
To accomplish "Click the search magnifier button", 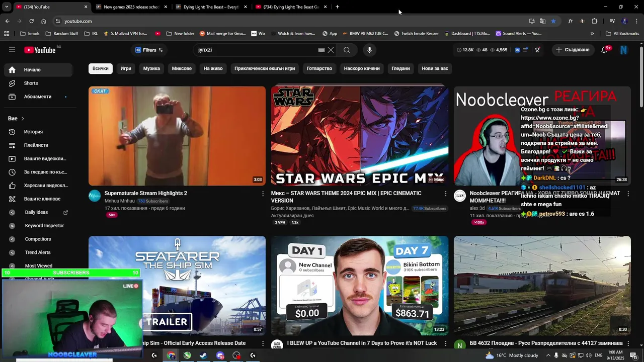I will (x=347, y=50).
